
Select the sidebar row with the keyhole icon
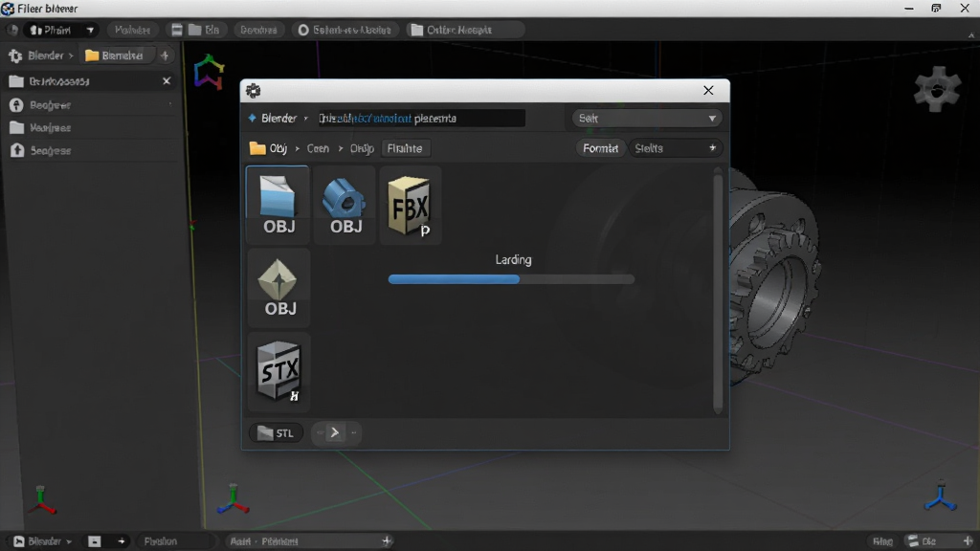[x=91, y=105]
